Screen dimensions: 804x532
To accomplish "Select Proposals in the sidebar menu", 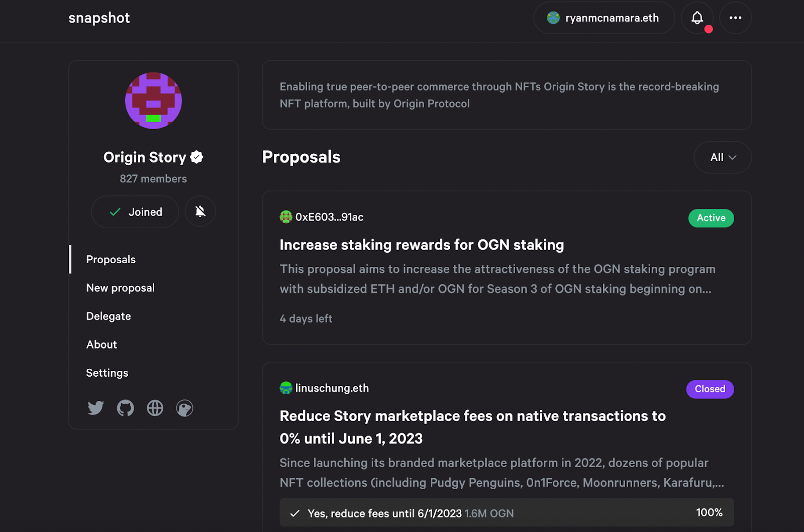I will tap(111, 260).
